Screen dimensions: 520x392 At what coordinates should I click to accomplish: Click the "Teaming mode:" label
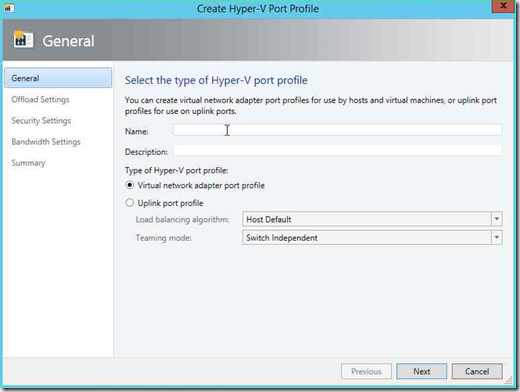163,238
